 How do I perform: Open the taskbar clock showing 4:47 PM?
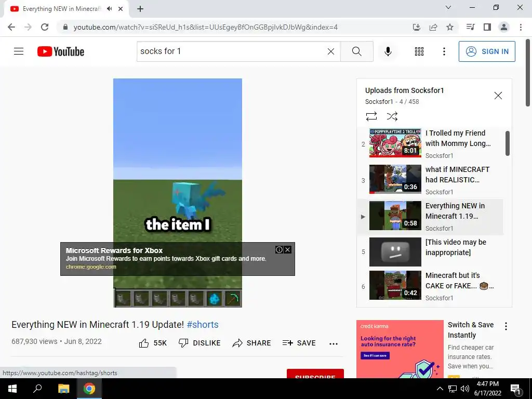tap(487, 389)
